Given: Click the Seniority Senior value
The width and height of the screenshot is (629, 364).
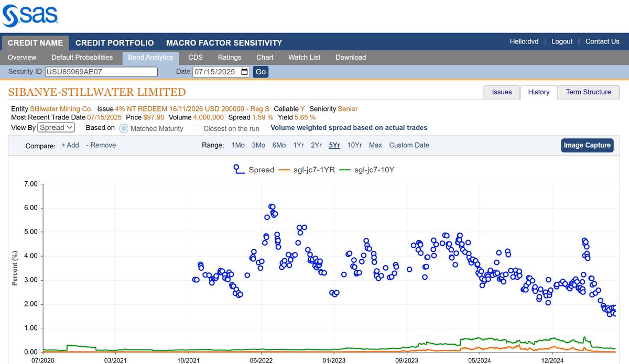Looking at the screenshot, I should [348, 109].
